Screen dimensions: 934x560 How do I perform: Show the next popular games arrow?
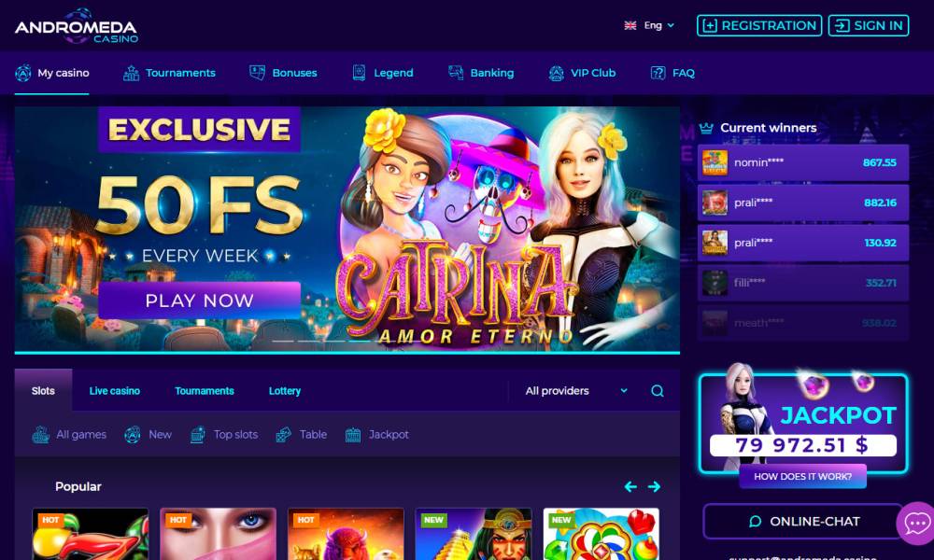654,487
